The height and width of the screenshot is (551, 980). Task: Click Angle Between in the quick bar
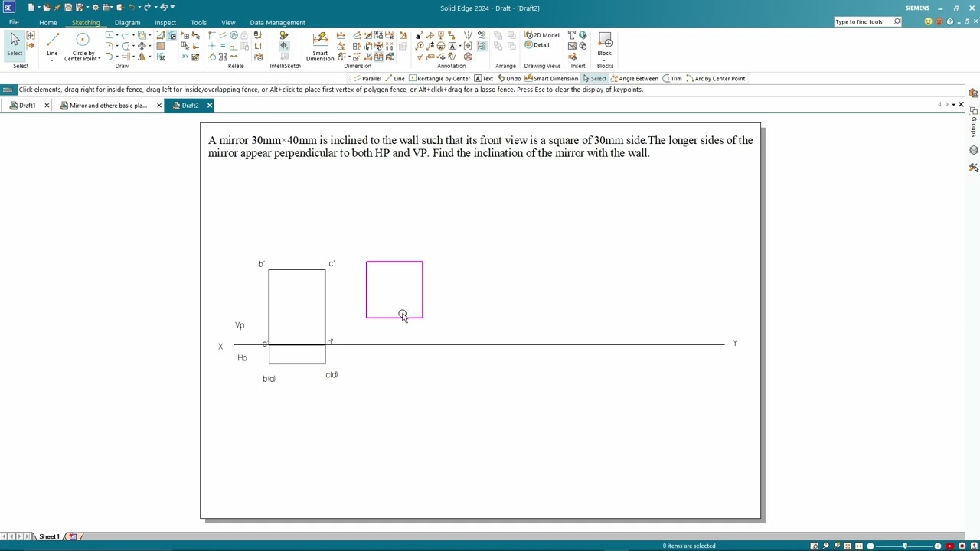click(634, 78)
